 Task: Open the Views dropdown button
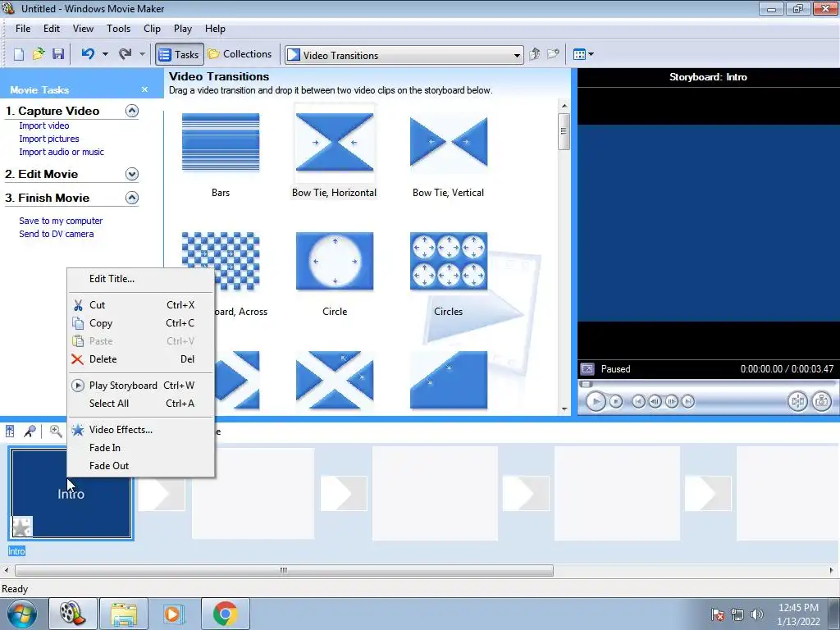583,54
